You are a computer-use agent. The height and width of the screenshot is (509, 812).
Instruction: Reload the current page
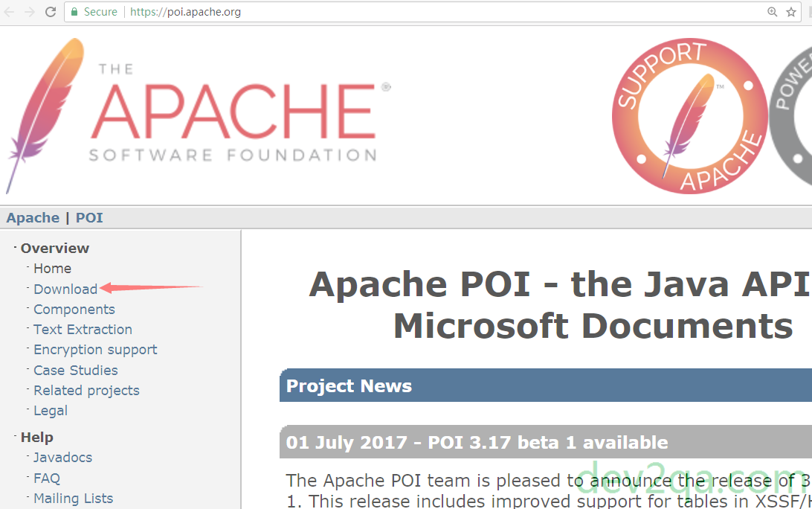(51, 12)
